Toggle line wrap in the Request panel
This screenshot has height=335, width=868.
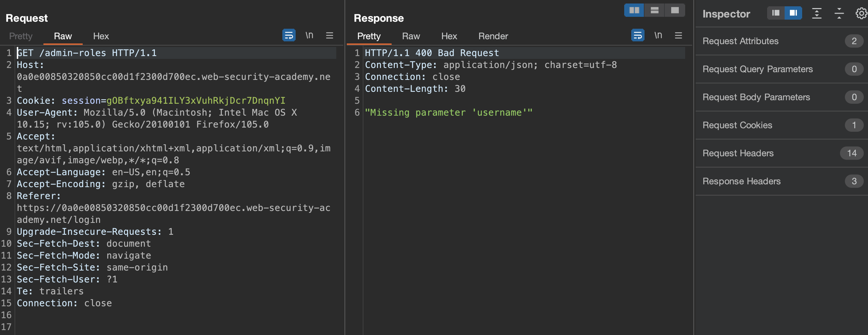[289, 35]
